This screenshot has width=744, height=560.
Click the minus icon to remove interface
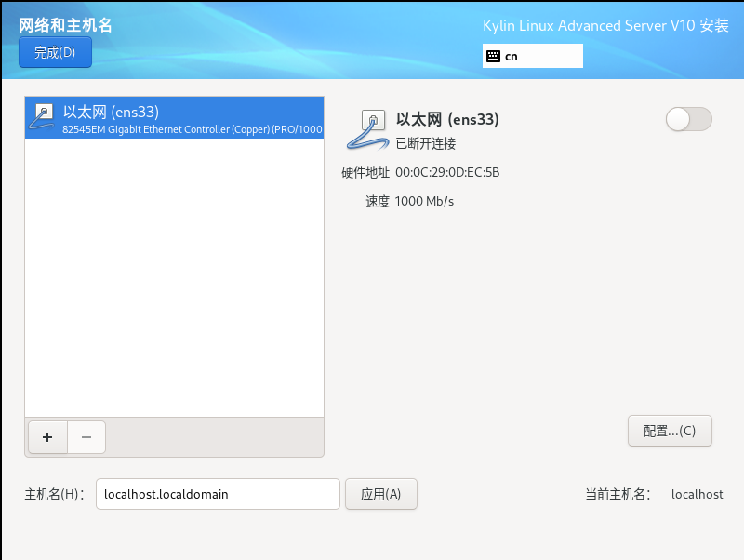(86, 437)
